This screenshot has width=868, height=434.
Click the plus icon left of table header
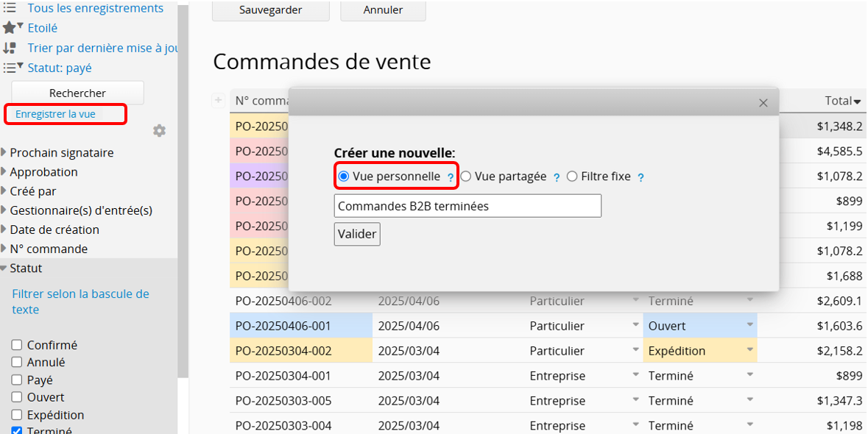pos(218,101)
